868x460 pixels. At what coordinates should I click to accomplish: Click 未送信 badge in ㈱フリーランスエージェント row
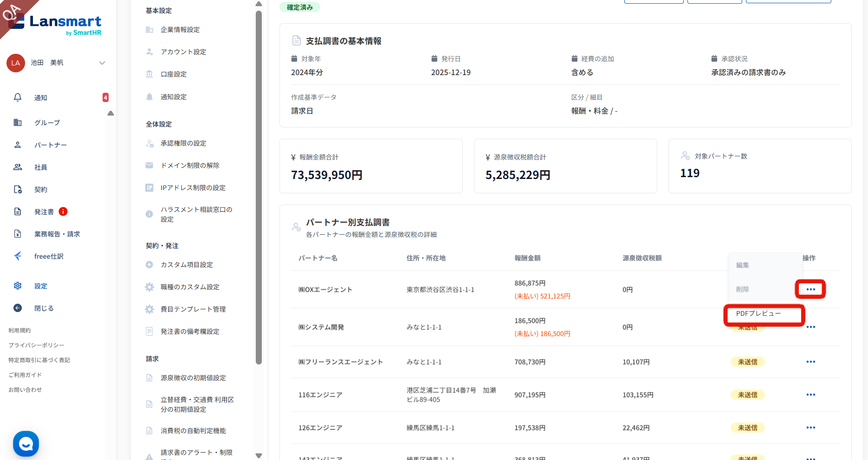[747, 362]
